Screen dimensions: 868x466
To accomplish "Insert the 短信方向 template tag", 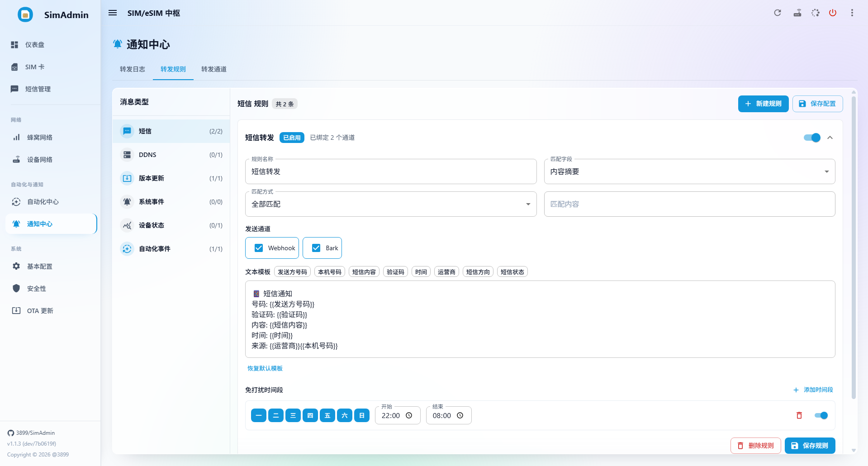I will [478, 272].
